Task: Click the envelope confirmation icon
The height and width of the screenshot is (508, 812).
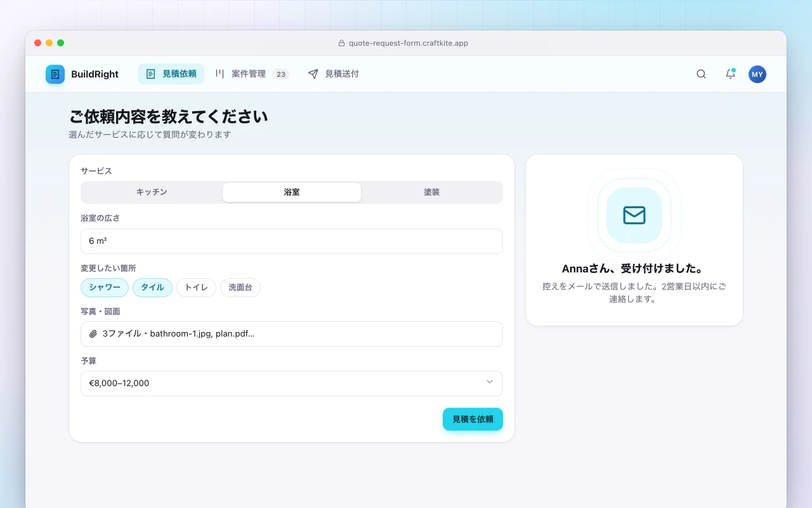Action: pyautogui.click(x=634, y=215)
